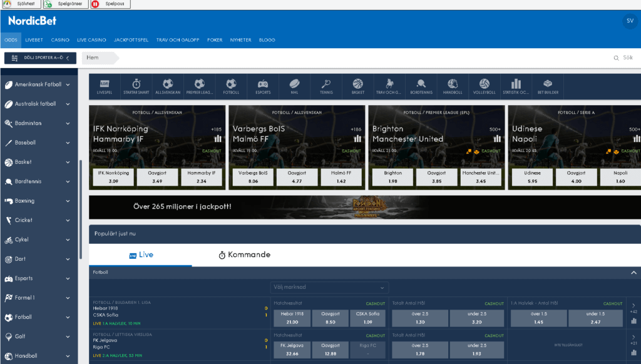Select Hebar 1918 odds 21.00

click(292, 318)
